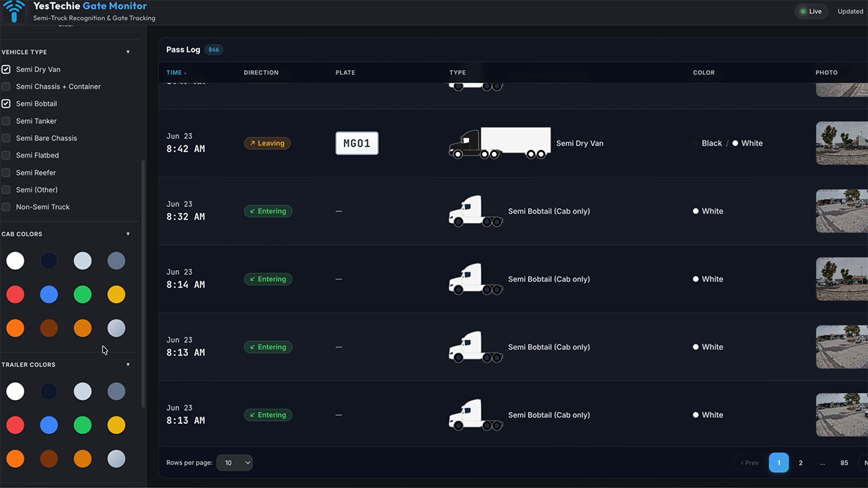Click the YesTechie wifi logo icon
The image size is (868, 488).
(14, 11)
